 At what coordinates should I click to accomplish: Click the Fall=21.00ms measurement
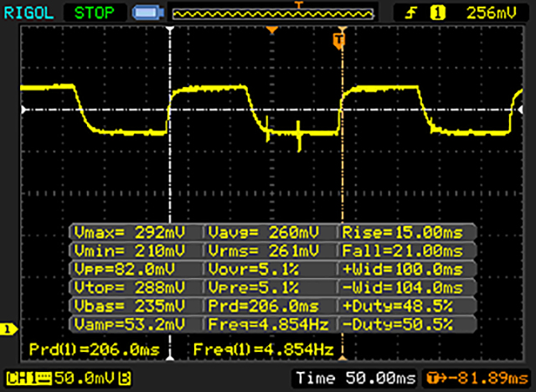[403, 250]
